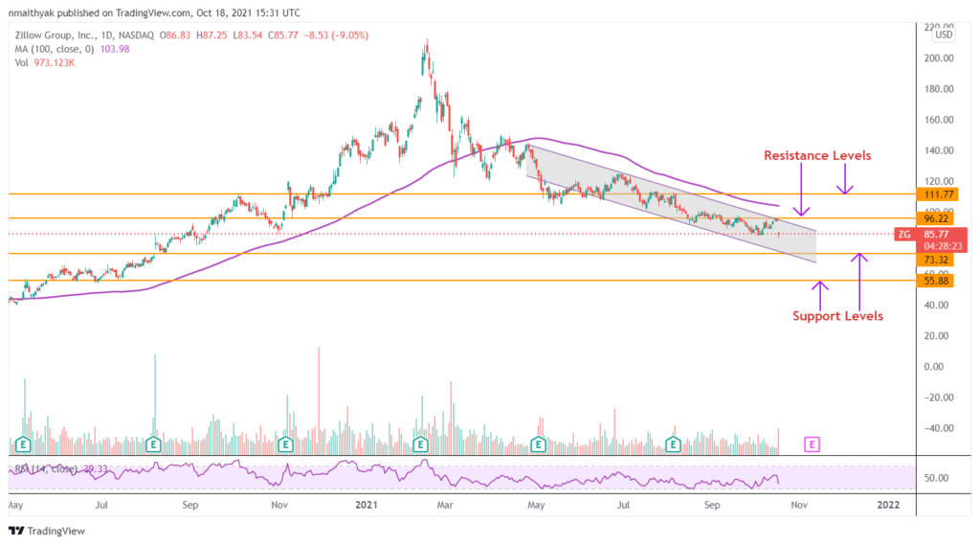Click the RSI indicator legend
Screen dimensions: 980x545
(x=53, y=468)
